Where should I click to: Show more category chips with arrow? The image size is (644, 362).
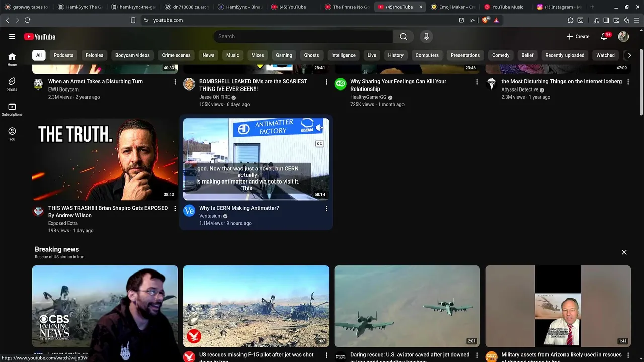tap(629, 55)
